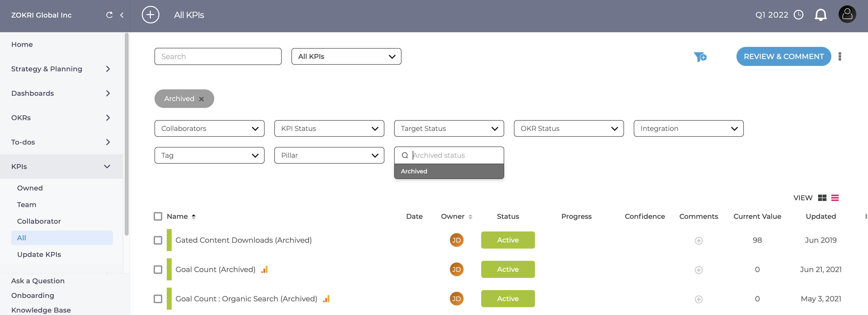
Task: Open the OKR Status filter dropdown
Action: coord(569,128)
